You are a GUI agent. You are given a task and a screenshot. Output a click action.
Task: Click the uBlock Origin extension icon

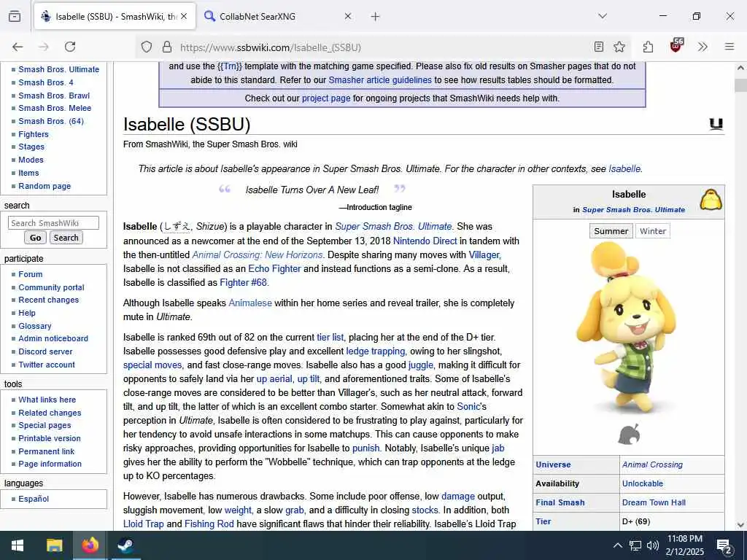[x=676, y=46]
